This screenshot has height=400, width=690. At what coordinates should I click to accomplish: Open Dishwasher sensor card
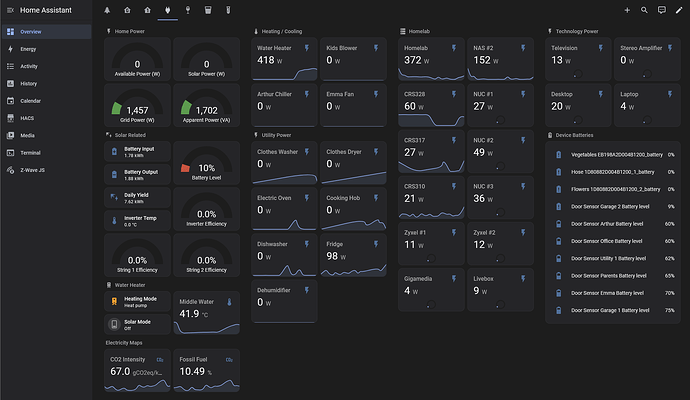(x=284, y=256)
